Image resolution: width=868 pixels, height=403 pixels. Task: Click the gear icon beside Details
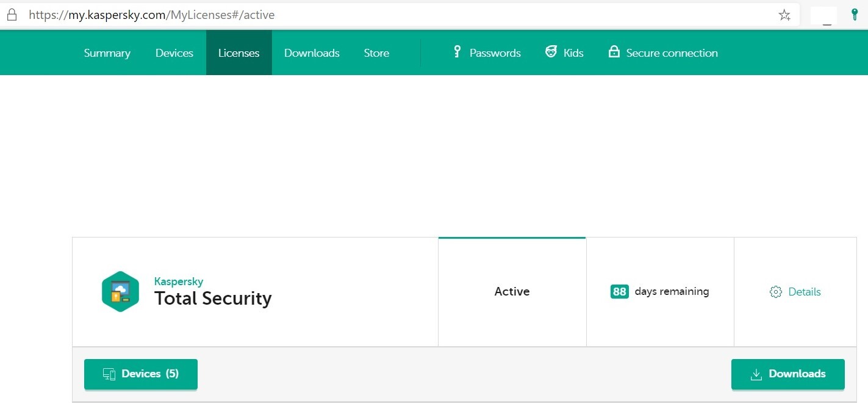pyautogui.click(x=776, y=292)
